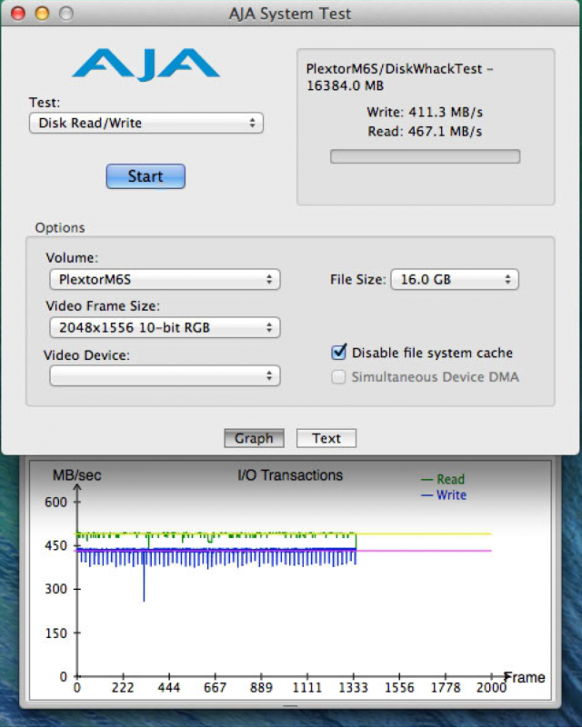Screen dimensions: 582x728
Task: Click the Write: 411.3 MB/s result
Action: point(425,113)
